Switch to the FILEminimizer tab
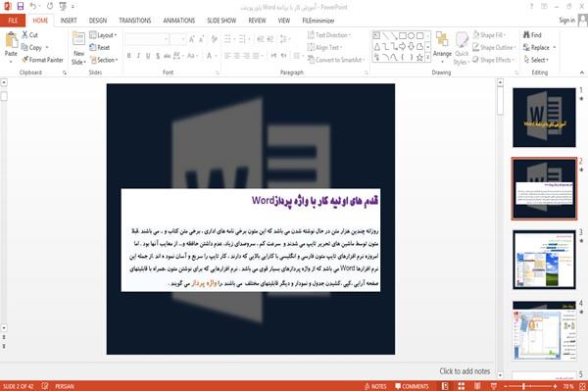Viewport: 588px width, 391px height. pos(318,21)
